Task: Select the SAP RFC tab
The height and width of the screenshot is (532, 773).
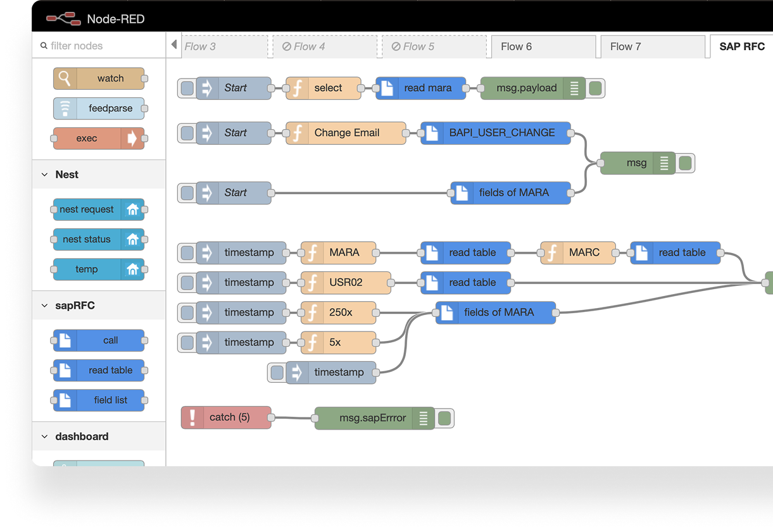Action: 742,46
